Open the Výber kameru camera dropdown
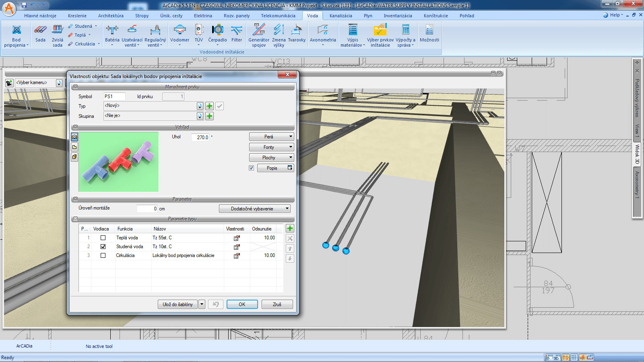The height and width of the screenshot is (362, 644). (59, 83)
